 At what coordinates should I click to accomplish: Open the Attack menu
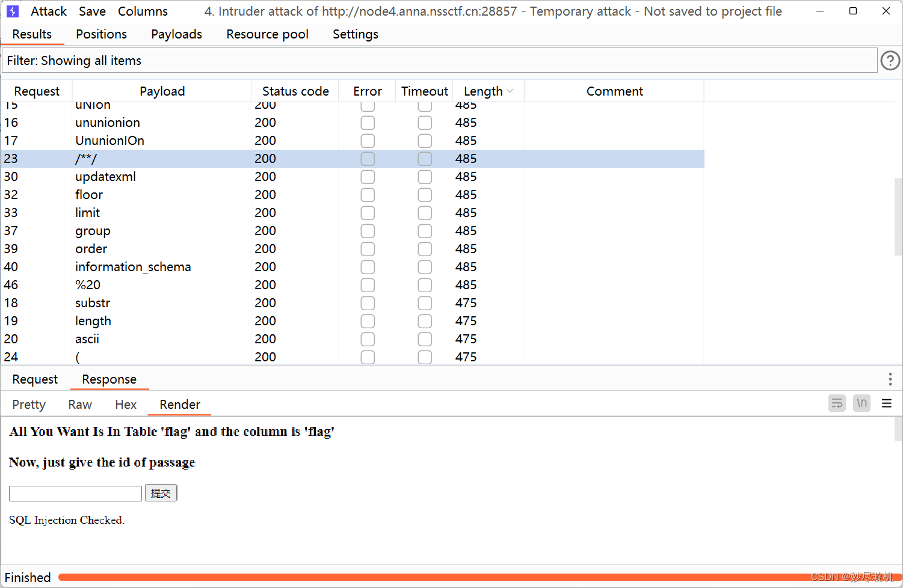point(49,11)
